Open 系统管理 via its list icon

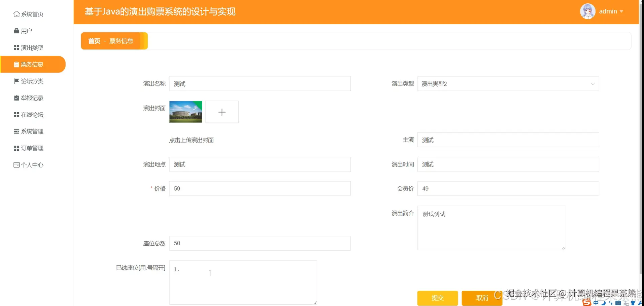(16, 131)
